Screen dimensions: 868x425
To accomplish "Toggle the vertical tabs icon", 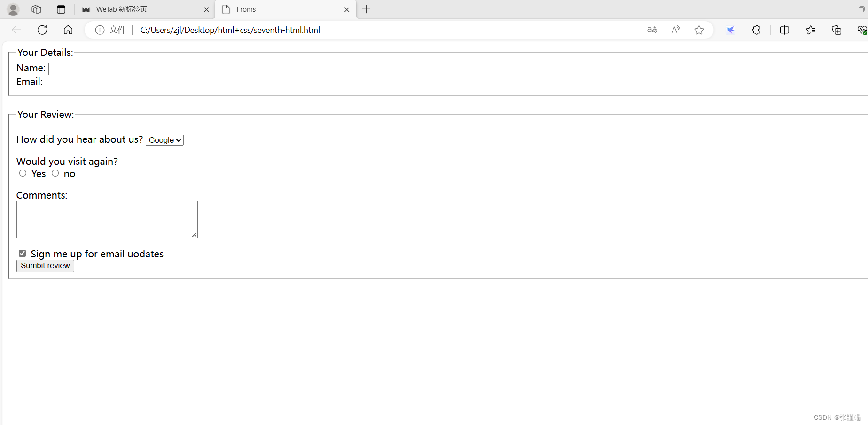I will 61,9.
